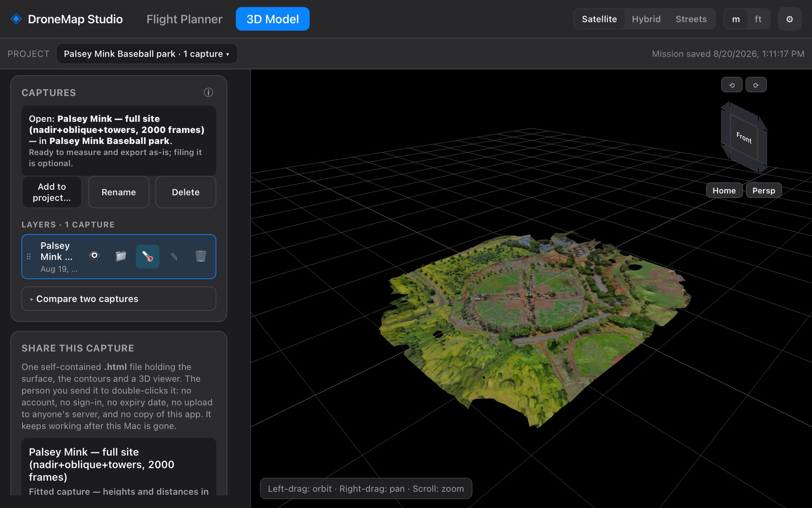Screen dimensions: 812x508
Task: Click the "LAYERS · 1 CAPTURE" heading
Action: point(68,224)
